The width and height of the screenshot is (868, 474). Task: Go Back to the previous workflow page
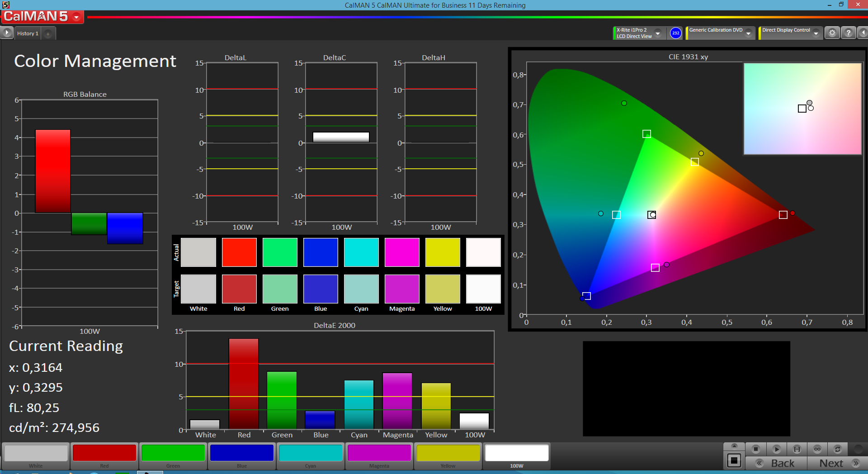776,463
